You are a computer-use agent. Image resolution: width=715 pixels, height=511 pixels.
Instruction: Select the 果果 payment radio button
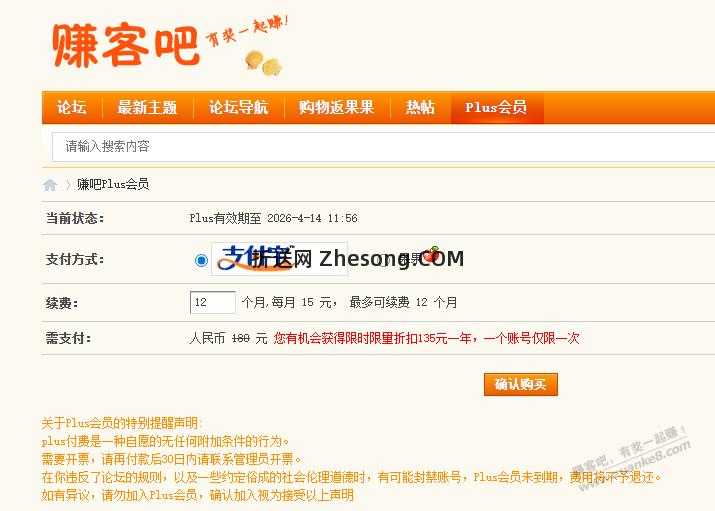pyautogui.click(x=385, y=260)
